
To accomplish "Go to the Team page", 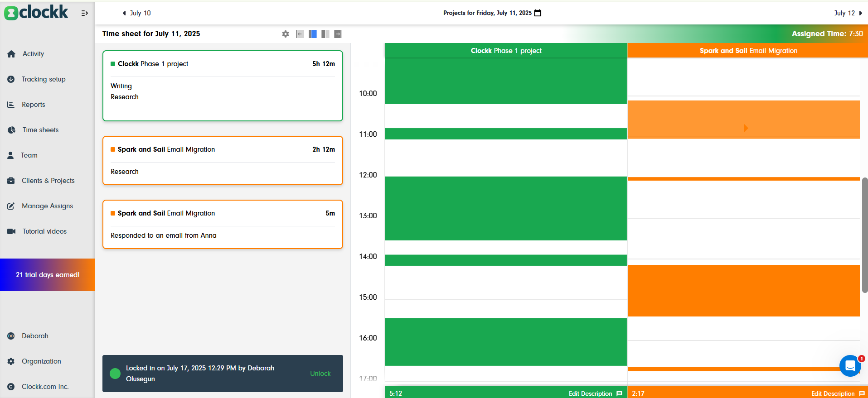I will click(29, 155).
